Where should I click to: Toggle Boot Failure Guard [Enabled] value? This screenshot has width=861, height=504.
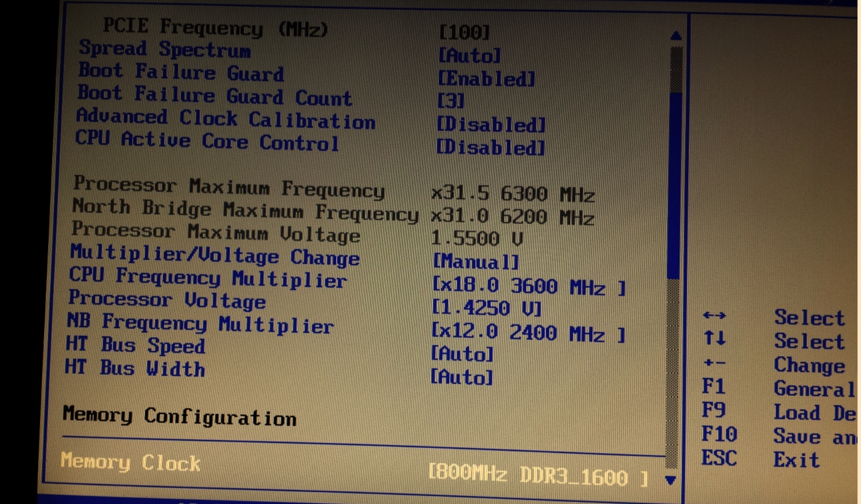coord(486,78)
